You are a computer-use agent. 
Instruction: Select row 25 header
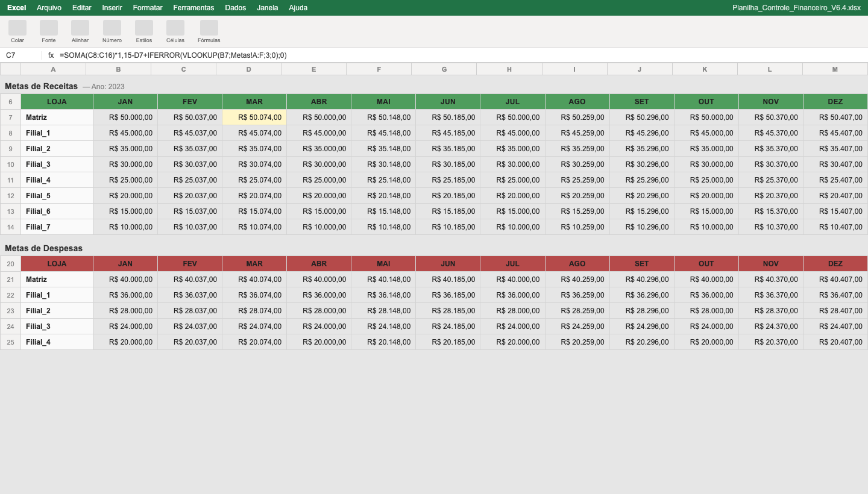click(x=11, y=342)
